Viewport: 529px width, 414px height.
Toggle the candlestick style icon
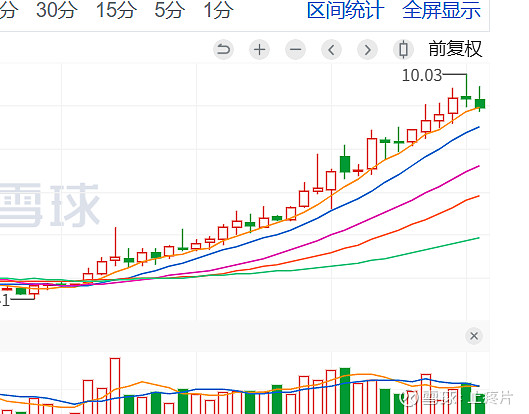[x=403, y=50]
